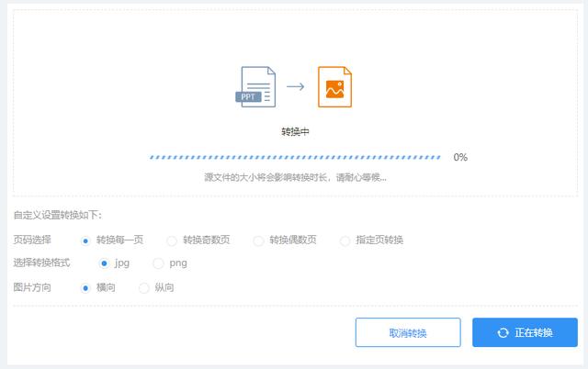
Task: Click the refresh icon in 正在转换 button
Action: tap(503, 332)
